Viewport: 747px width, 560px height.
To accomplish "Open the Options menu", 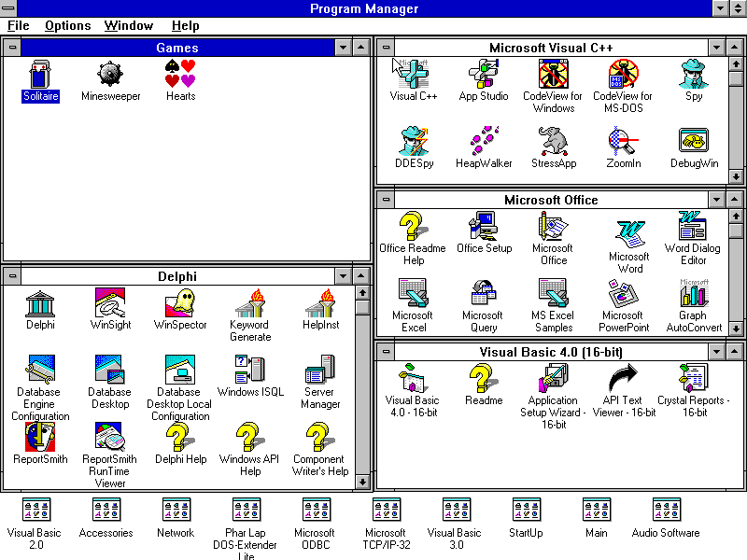I will 67,25.
